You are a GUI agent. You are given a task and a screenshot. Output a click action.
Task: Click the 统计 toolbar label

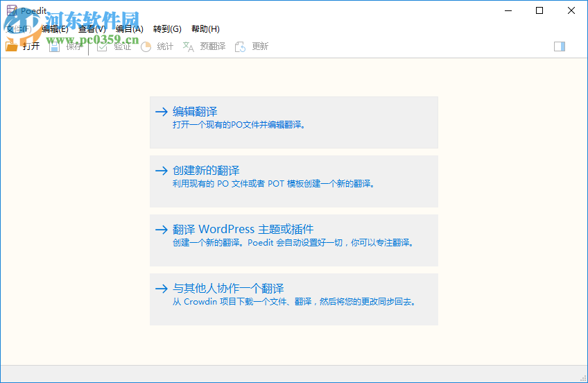165,46
